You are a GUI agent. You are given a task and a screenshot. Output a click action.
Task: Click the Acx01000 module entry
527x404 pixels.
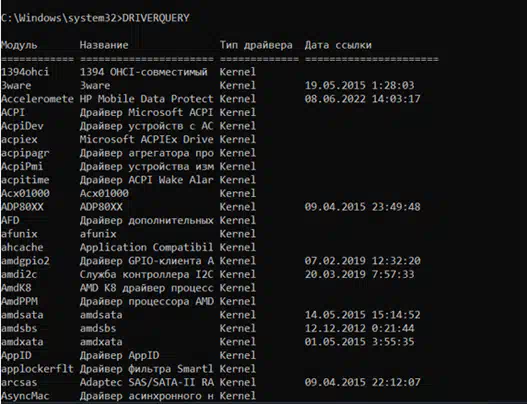[x=25, y=193]
